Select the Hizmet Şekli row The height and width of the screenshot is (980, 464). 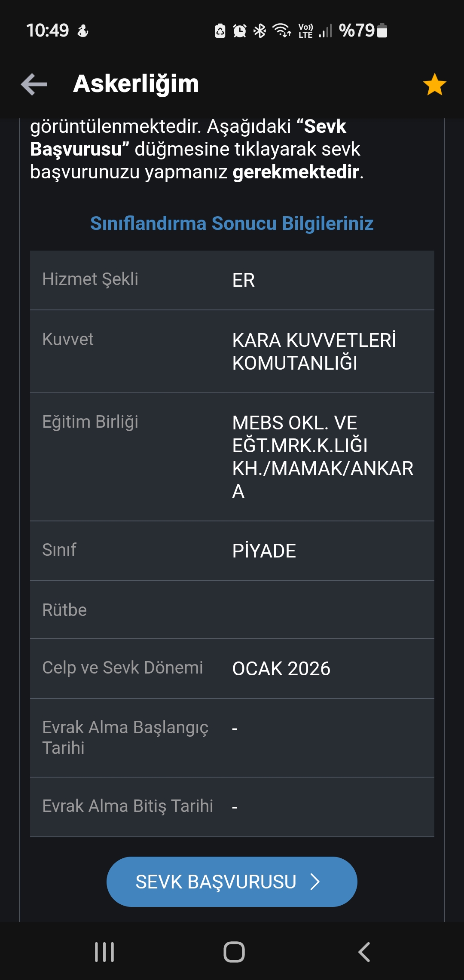pos(232,280)
